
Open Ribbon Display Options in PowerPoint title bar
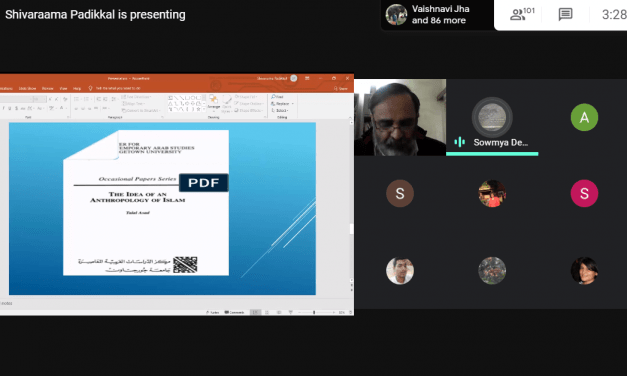pos(307,78)
